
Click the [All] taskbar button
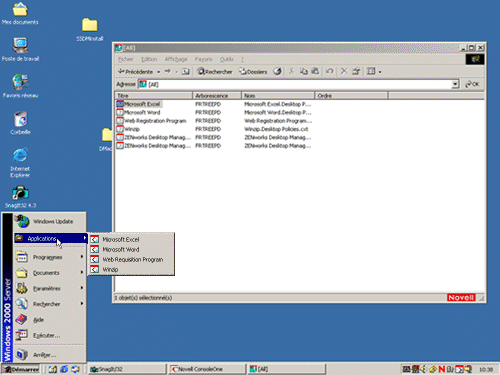click(x=287, y=369)
